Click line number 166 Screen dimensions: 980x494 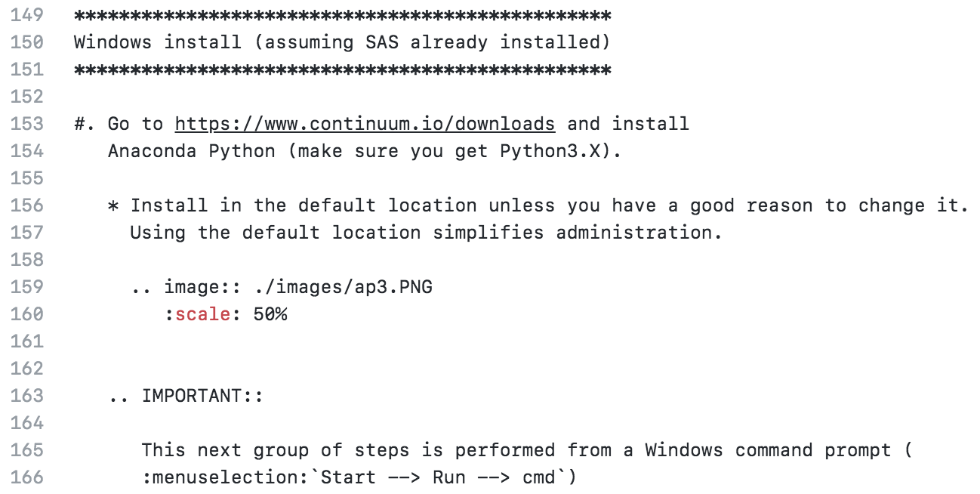tap(27, 477)
